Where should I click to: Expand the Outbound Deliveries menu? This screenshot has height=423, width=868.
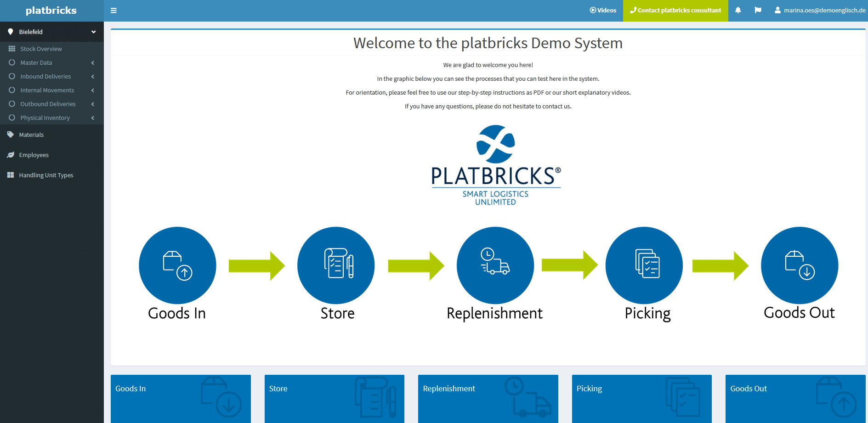click(x=47, y=104)
